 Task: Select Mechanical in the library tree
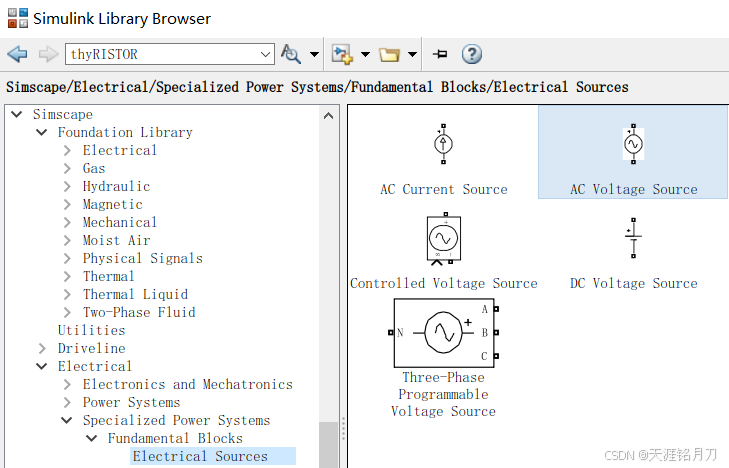click(120, 223)
